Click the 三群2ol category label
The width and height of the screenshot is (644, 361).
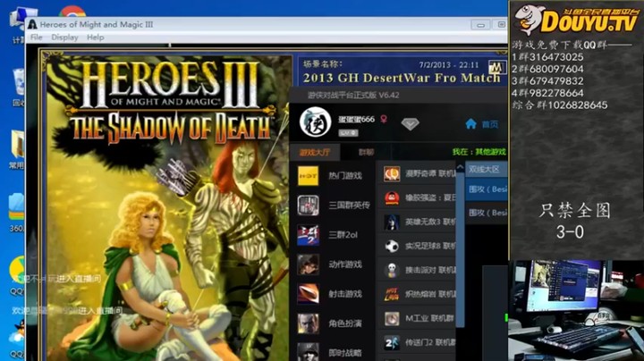coord(343,235)
